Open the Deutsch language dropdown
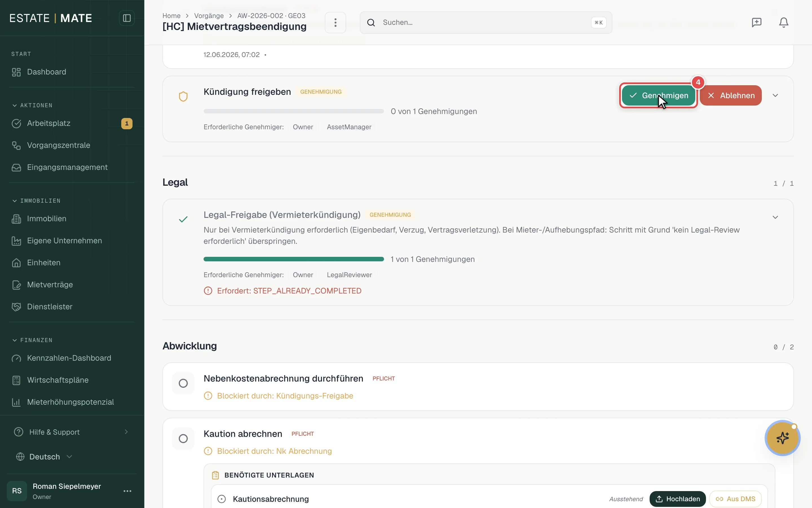The image size is (812, 508). coord(44,457)
